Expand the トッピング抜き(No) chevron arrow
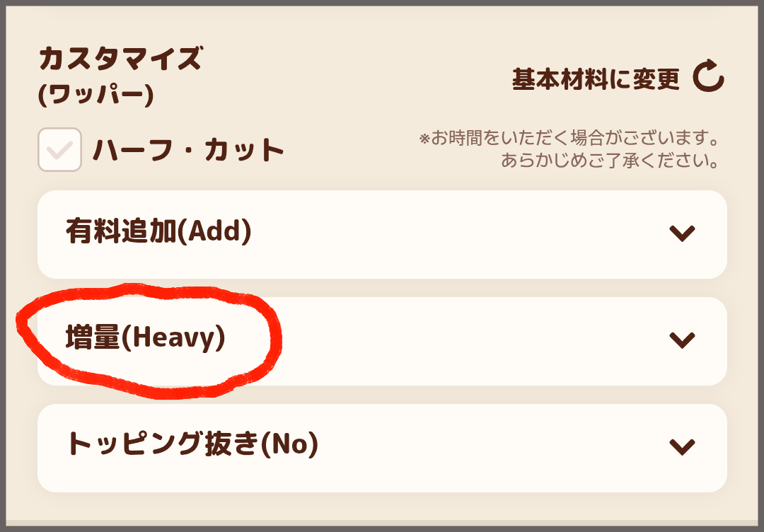 [x=682, y=446]
